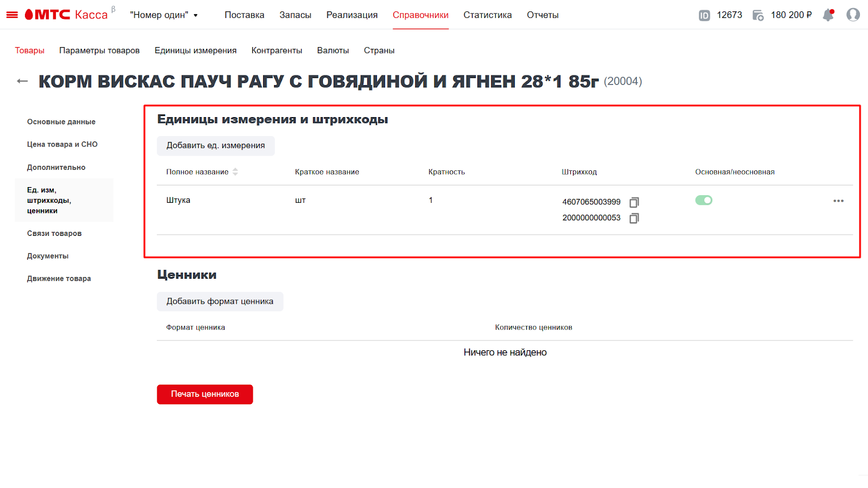
Task: Click the Штука cell in the units table
Action: [x=178, y=200]
